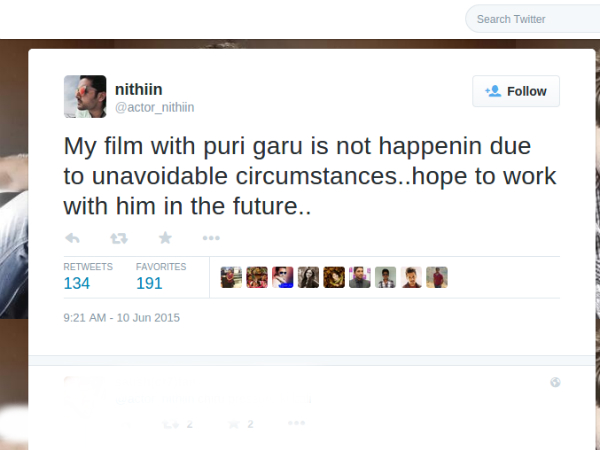Click the reply arrow icon under the tweet
600x450 pixels.
[72, 238]
